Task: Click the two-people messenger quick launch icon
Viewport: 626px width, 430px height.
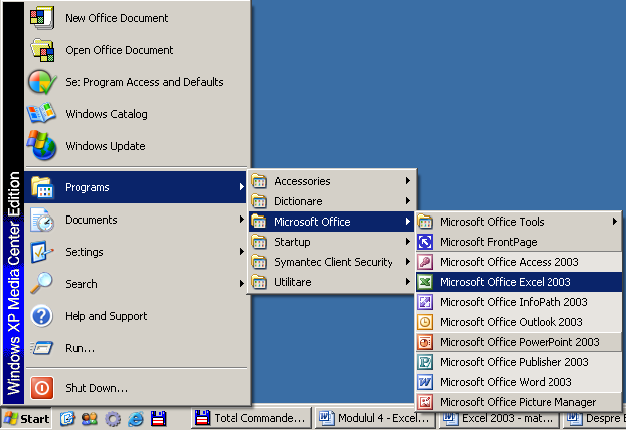Action: click(x=90, y=418)
